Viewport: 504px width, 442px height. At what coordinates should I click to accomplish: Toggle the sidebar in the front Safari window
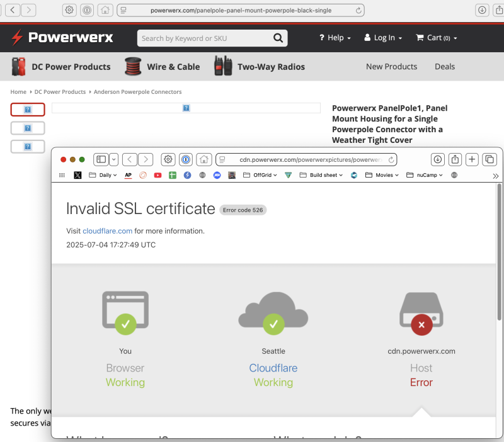(101, 160)
